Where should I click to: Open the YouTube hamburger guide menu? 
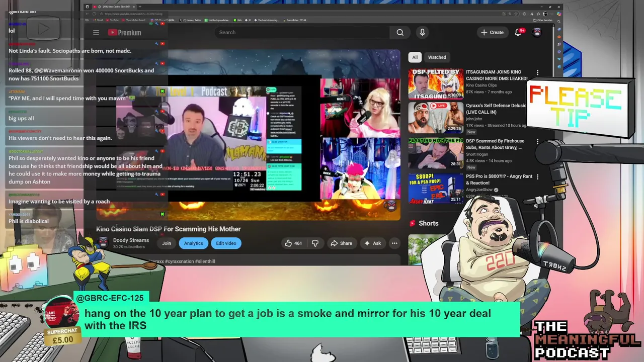[96, 32]
